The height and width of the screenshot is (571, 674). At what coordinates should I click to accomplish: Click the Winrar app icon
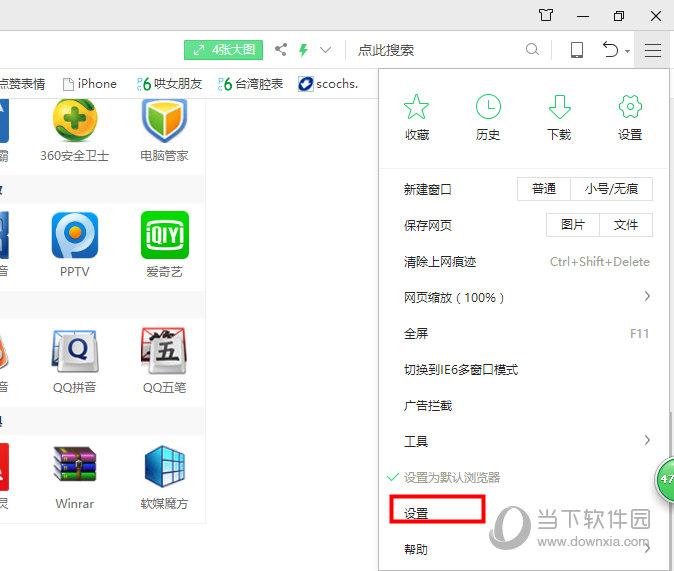click(x=75, y=464)
